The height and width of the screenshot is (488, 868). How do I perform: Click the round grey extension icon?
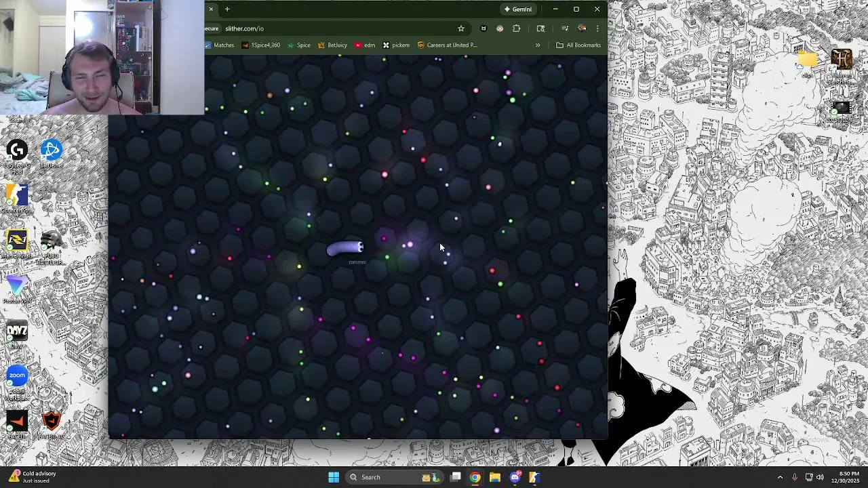coord(500,28)
